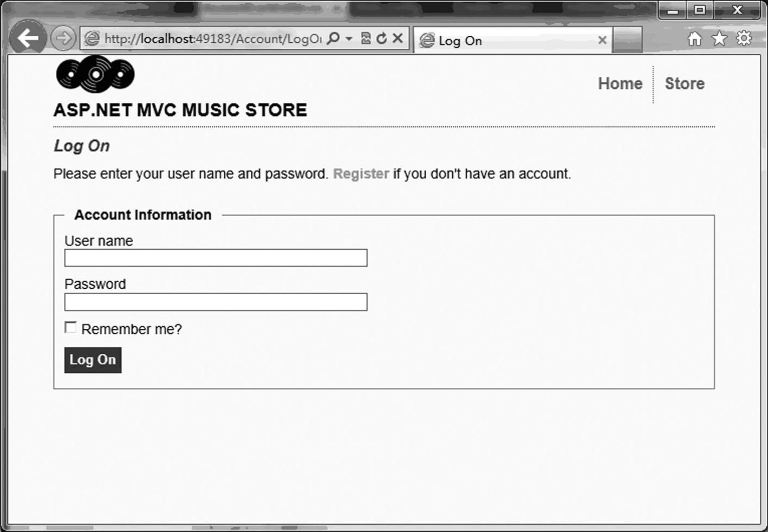
Task: Select the Log On browser tab
Action: click(513, 40)
